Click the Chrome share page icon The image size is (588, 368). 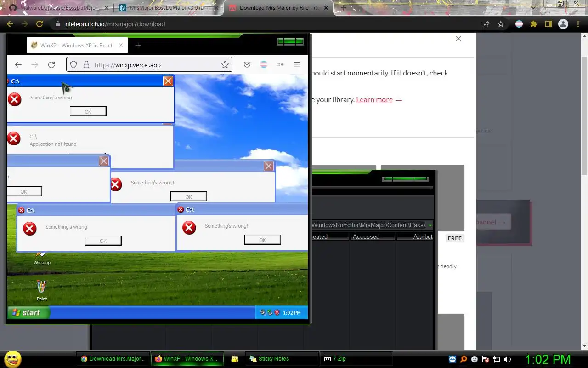tap(486, 24)
